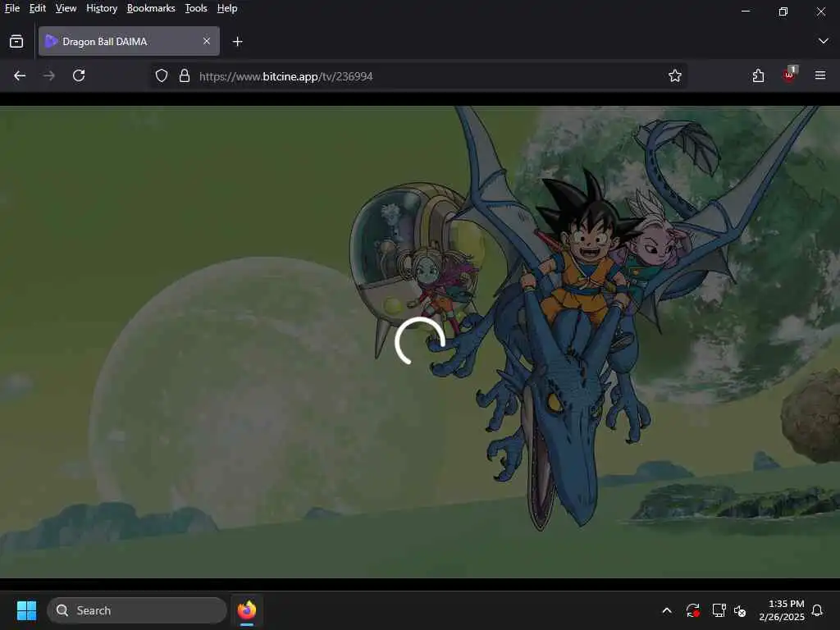Open the Bookmarks menu
The image size is (840, 630).
click(x=151, y=8)
